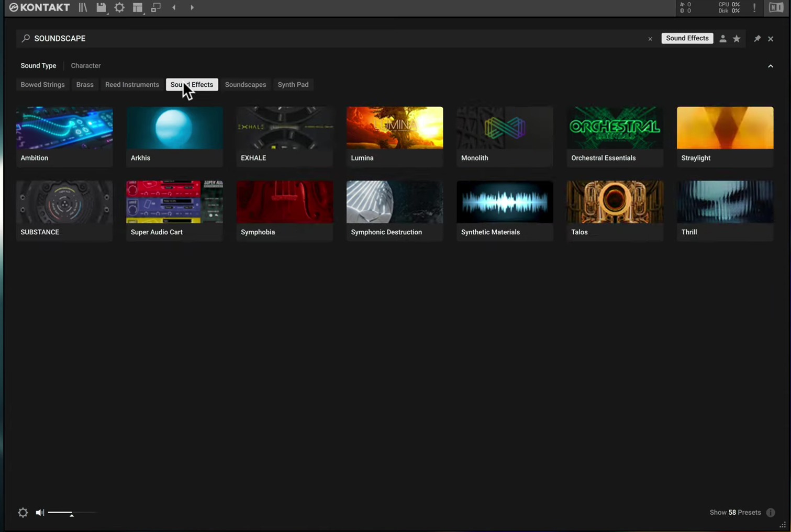Toggle the Soundscapes tag filter
791x532 pixels.
pyautogui.click(x=246, y=85)
